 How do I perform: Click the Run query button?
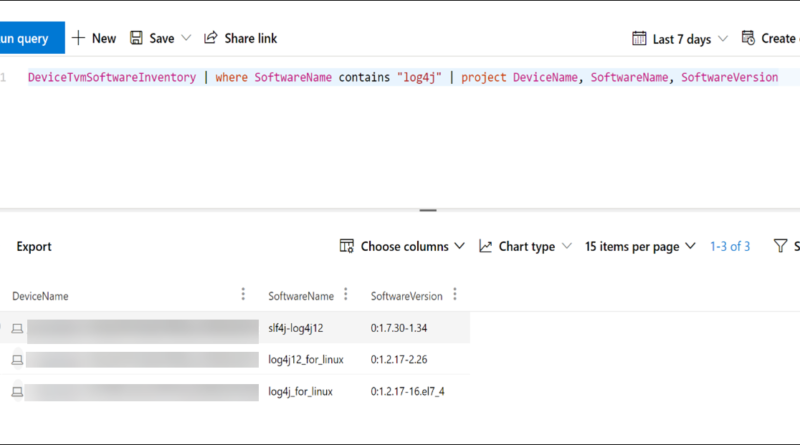[x=32, y=38]
